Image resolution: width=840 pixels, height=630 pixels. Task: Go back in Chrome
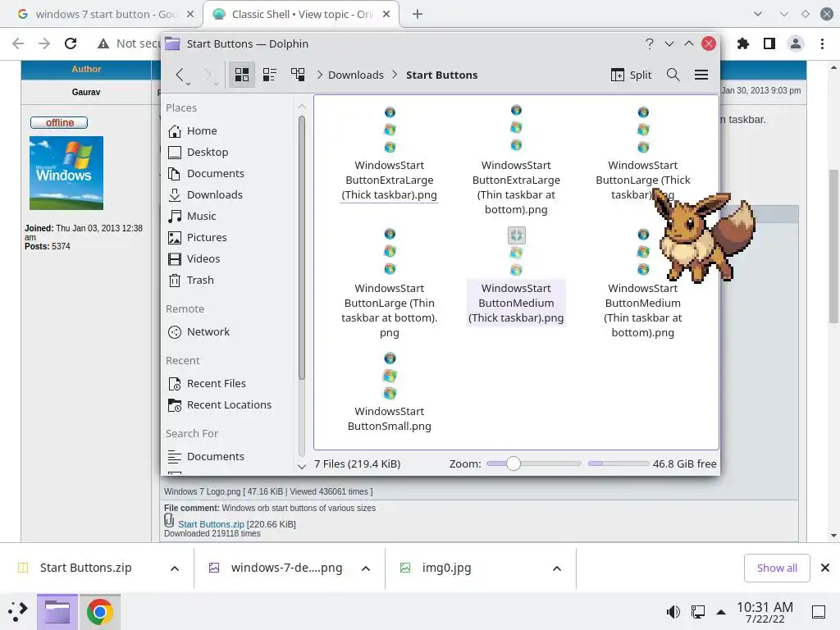pyautogui.click(x=18, y=44)
